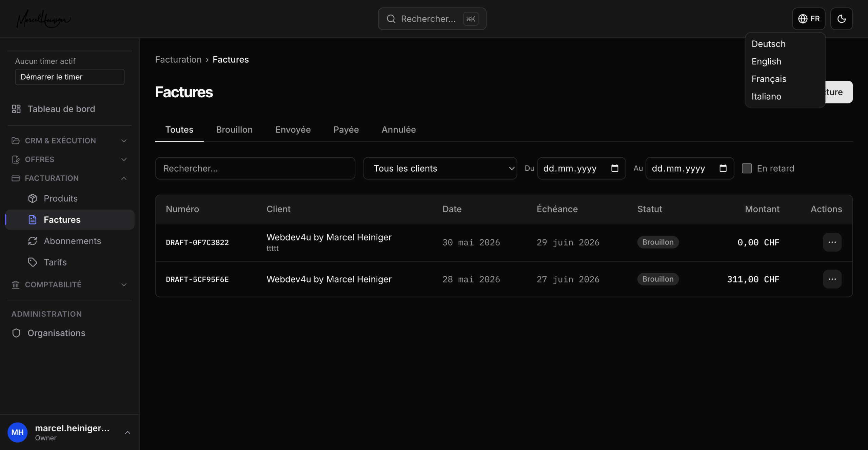
Task: Click the search magnifier icon in top bar
Action: [391, 19]
